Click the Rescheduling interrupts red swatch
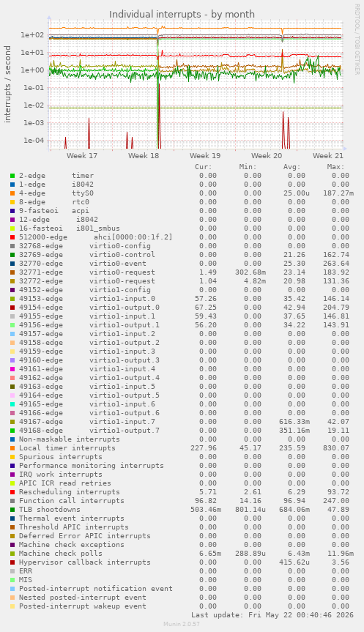The image size is (364, 632). 12,491
